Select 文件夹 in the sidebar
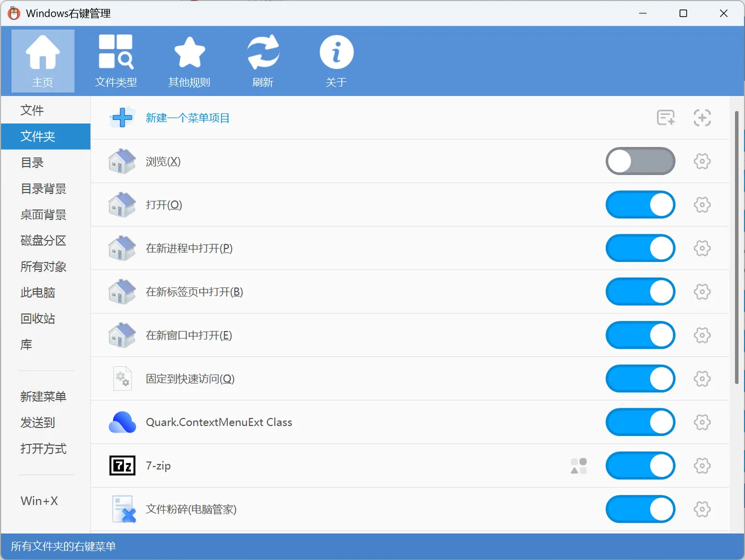Screen dimensions: 745x560 (46, 136)
